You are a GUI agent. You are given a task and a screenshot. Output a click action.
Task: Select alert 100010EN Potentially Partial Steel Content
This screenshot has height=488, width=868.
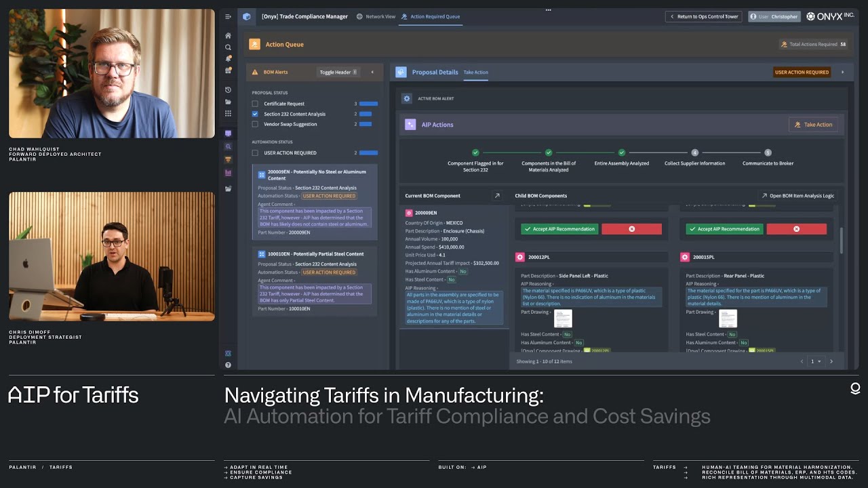(x=315, y=281)
